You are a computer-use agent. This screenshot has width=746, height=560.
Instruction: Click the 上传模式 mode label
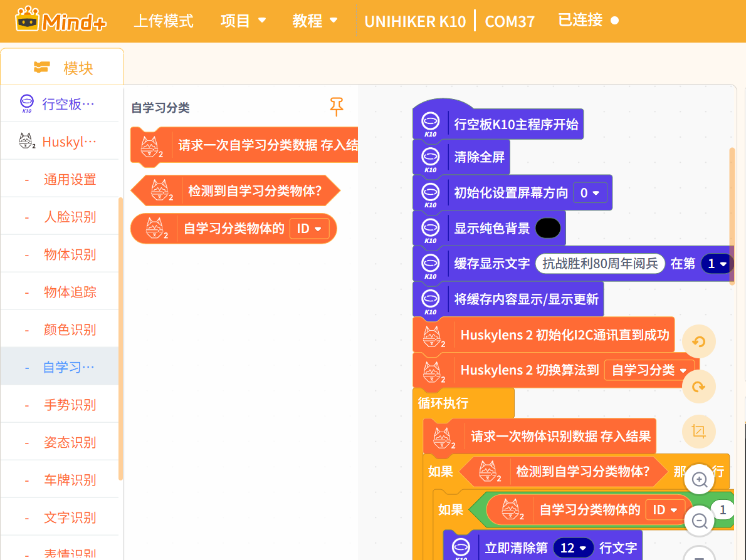click(163, 21)
